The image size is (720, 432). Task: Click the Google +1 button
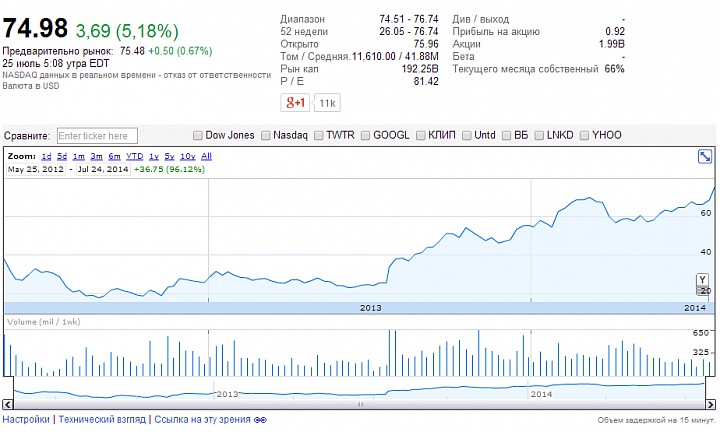[295, 103]
